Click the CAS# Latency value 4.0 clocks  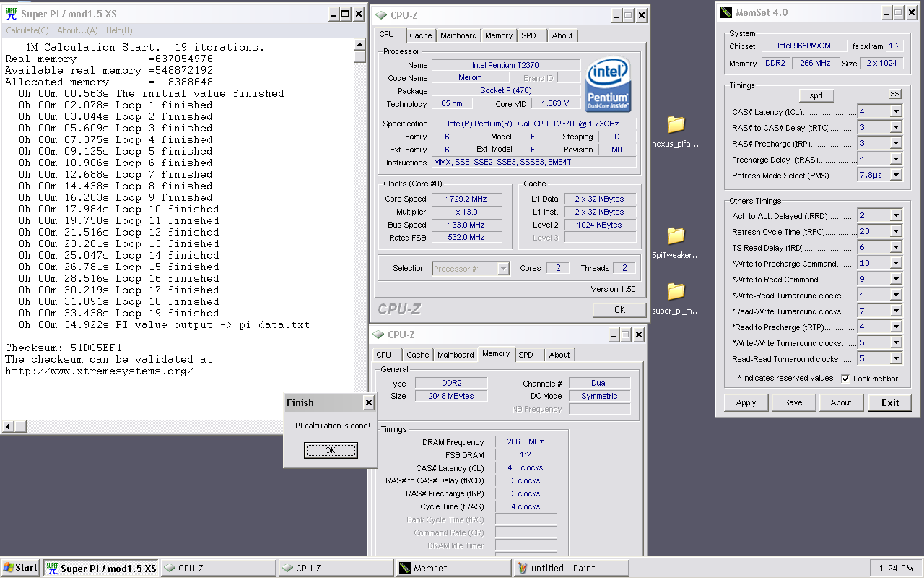(526, 467)
